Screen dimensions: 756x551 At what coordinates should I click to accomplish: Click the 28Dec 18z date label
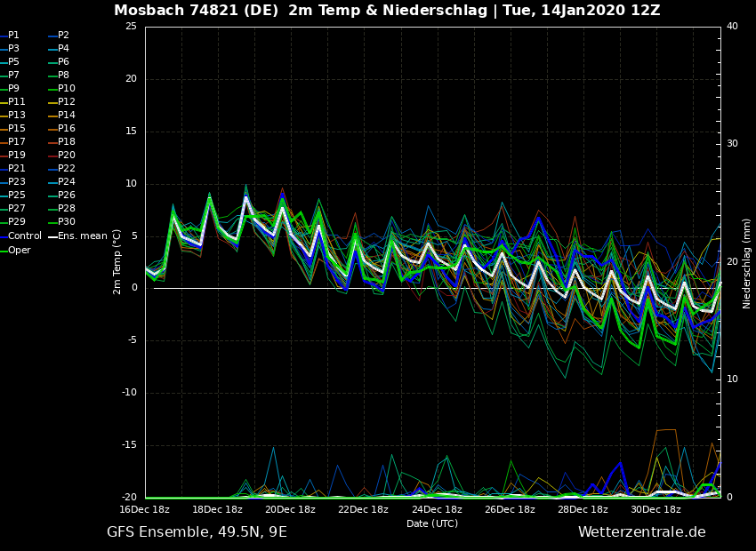coord(583,509)
